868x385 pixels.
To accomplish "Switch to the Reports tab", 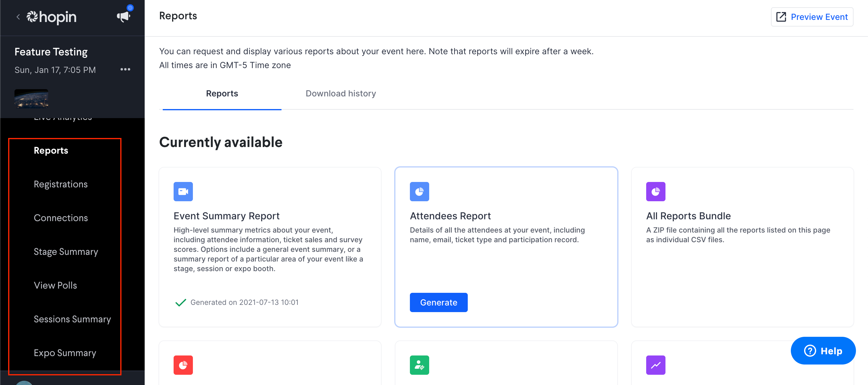I will pyautogui.click(x=222, y=93).
